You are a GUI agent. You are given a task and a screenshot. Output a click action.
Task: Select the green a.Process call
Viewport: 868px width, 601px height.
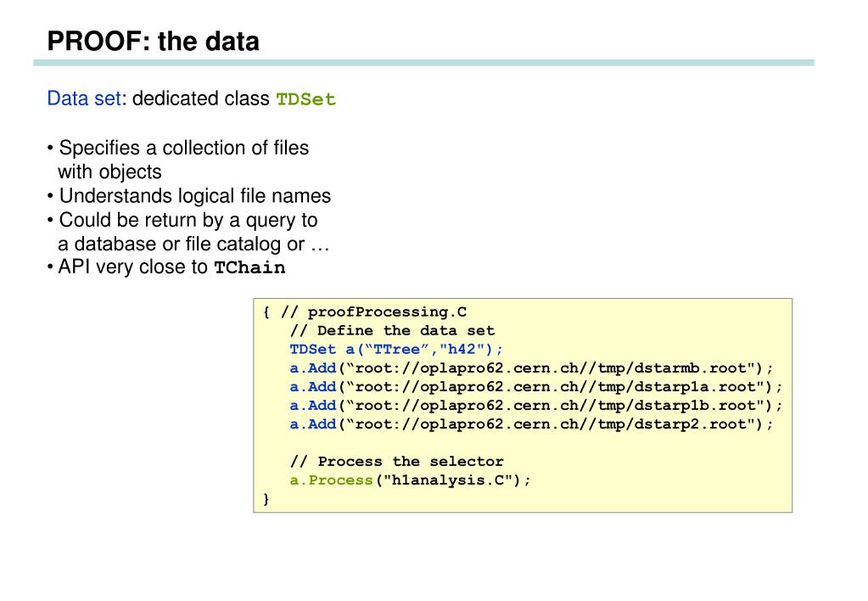click(332, 480)
